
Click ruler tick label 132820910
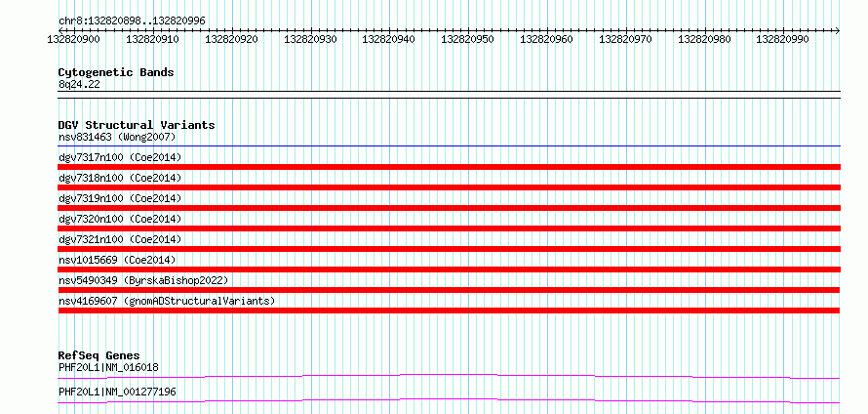[x=152, y=39]
